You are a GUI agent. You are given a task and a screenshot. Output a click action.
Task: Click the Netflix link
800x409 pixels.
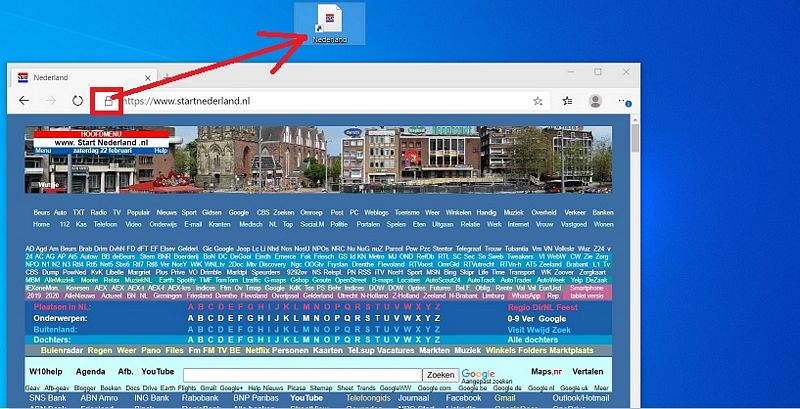click(257, 351)
